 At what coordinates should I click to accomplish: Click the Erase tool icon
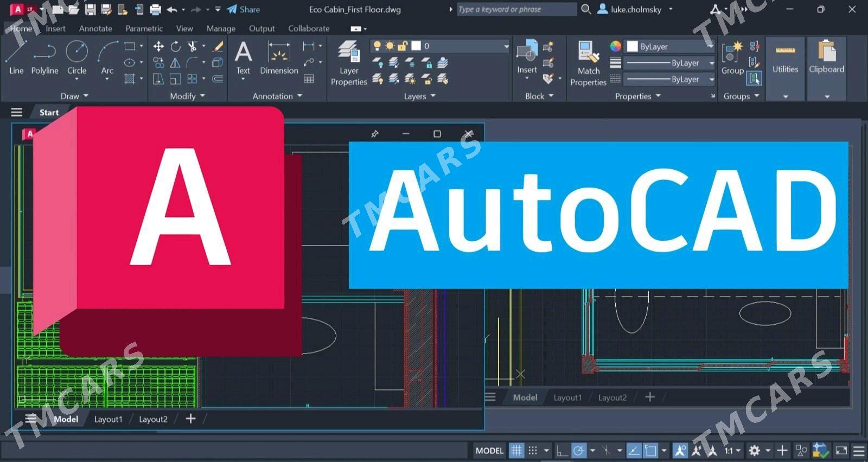tap(218, 47)
